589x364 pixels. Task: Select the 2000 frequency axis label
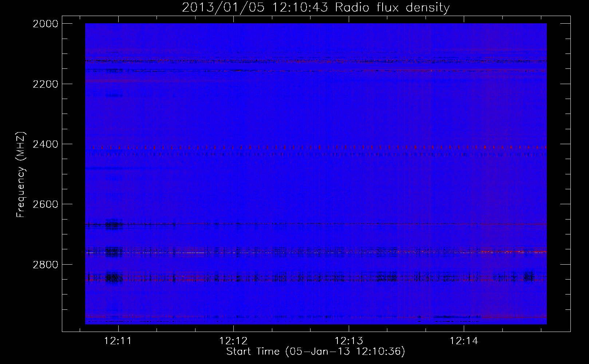coord(46,24)
